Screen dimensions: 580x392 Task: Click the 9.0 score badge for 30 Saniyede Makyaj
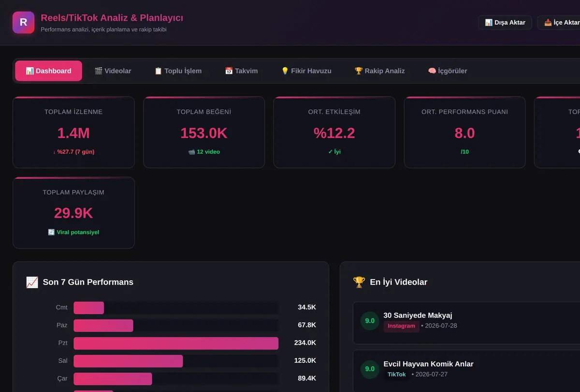click(x=370, y=321)
